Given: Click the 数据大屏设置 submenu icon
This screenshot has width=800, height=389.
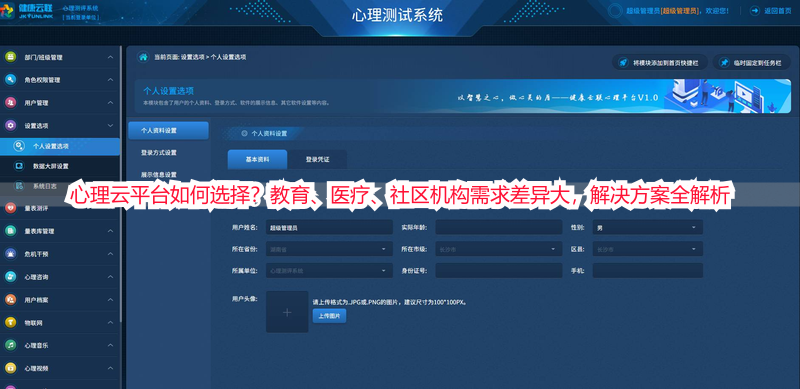Looking at the screenshot, I should coord(19,166).
